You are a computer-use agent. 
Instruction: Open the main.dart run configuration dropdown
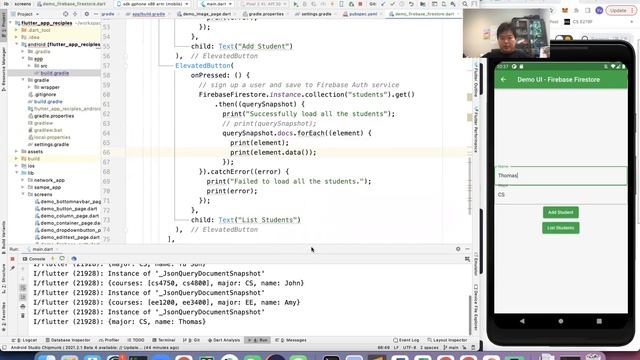(x=217, y=4)
